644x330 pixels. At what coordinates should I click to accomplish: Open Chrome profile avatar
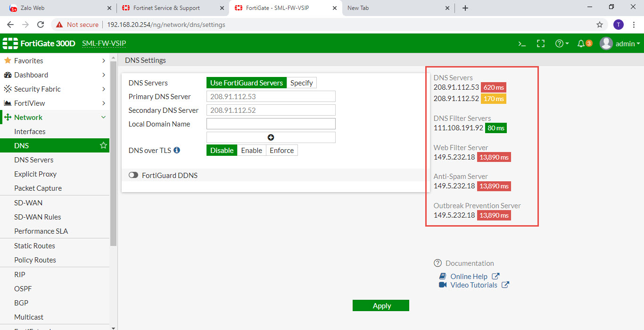619,25
